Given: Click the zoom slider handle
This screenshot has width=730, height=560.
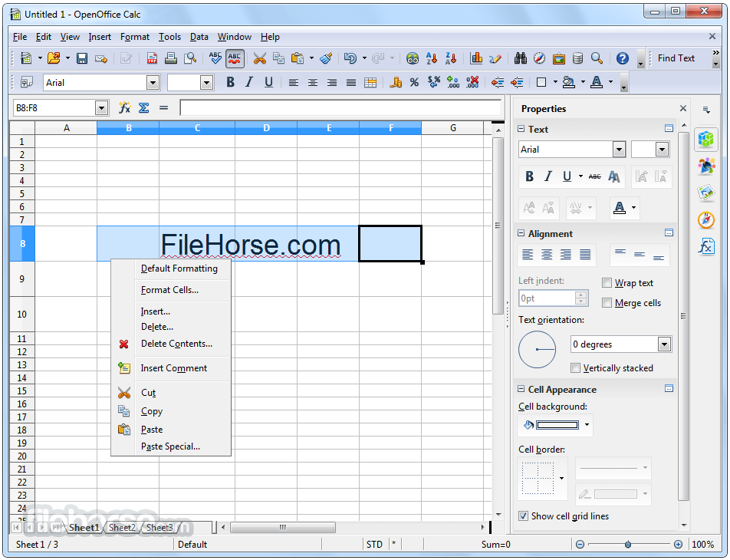Looking at the screenshot, I should click(628, 544).
